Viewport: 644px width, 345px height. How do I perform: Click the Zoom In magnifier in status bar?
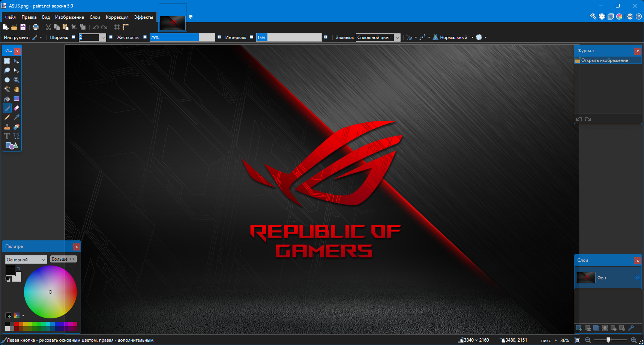pyautogui.click(x=633, y=340)
